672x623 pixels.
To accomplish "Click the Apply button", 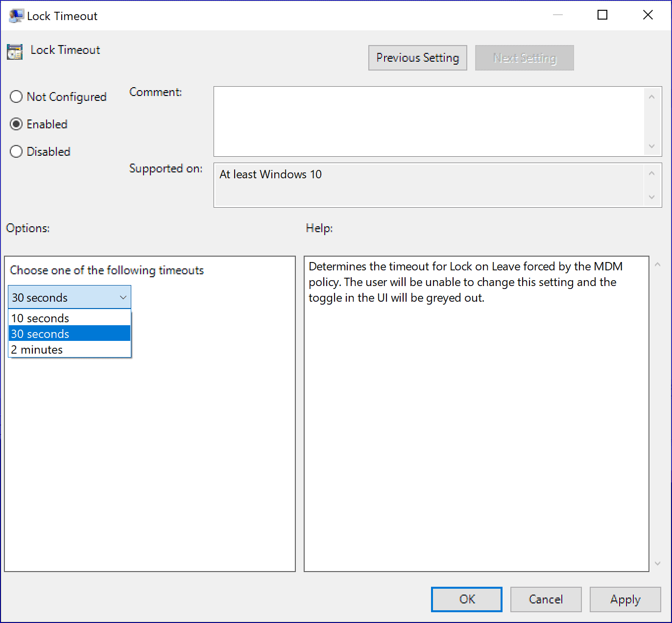I will (625, 599).
